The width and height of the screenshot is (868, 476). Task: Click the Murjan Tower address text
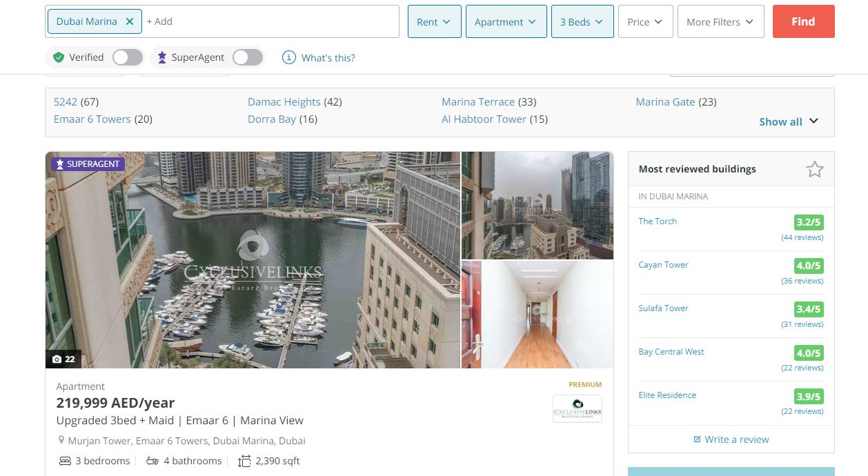(x=186, y=441)
